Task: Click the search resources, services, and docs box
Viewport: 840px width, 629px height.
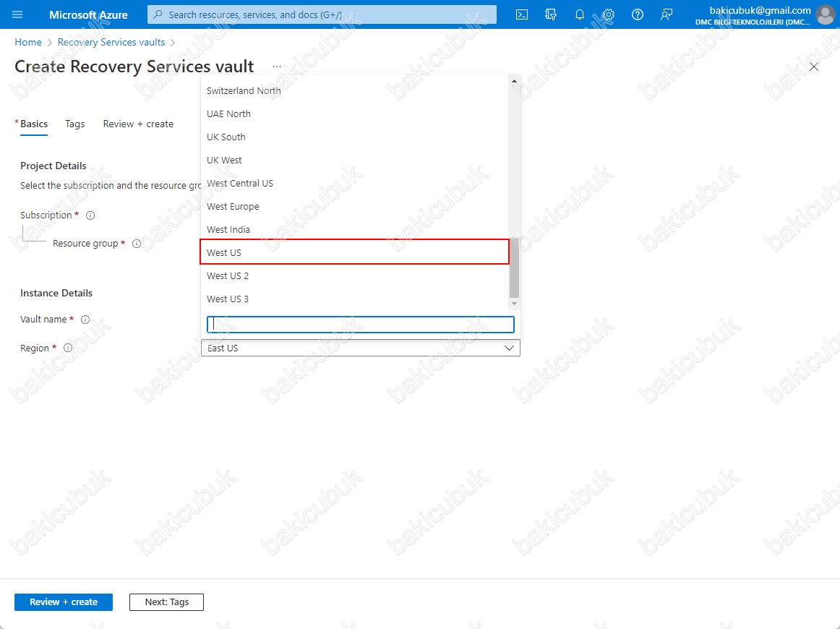Action: click(x=322, y=14)
